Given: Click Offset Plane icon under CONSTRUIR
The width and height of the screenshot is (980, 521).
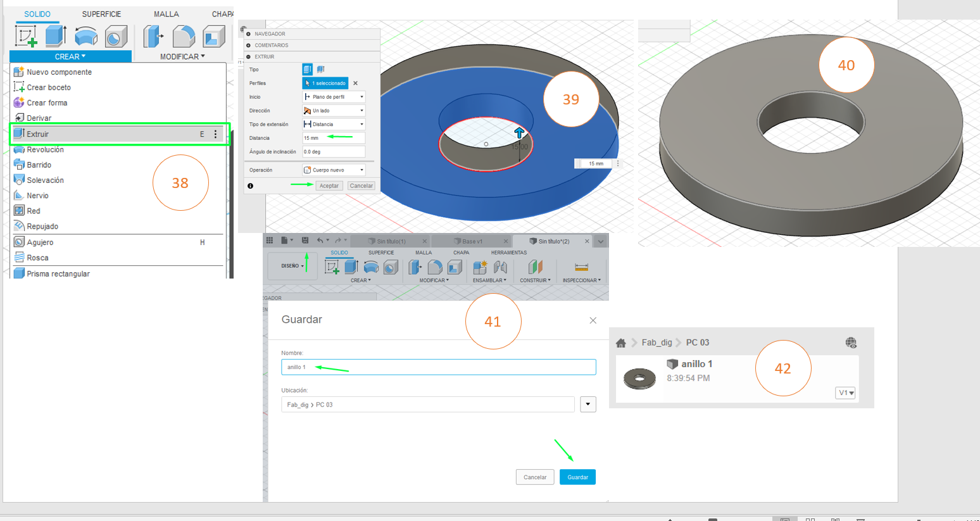Looking at the screenshot, I should 536,267.
